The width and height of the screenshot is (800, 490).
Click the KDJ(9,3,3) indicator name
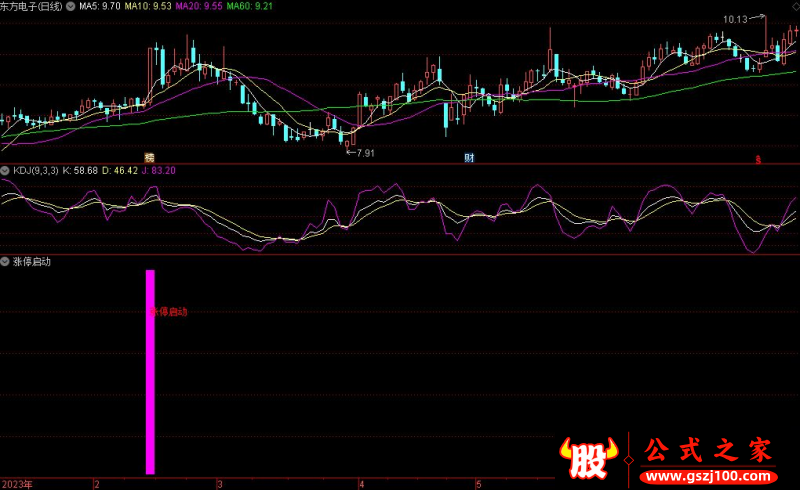pyautogui.click(x=35, y=171)
